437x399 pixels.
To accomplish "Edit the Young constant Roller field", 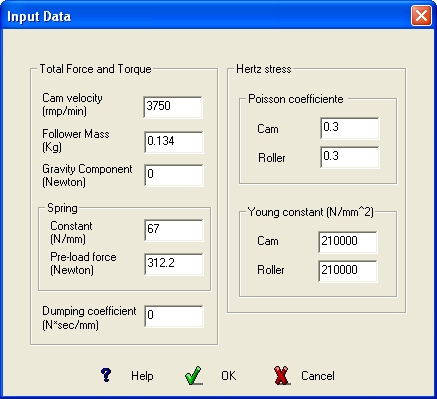I will (348, 271).
